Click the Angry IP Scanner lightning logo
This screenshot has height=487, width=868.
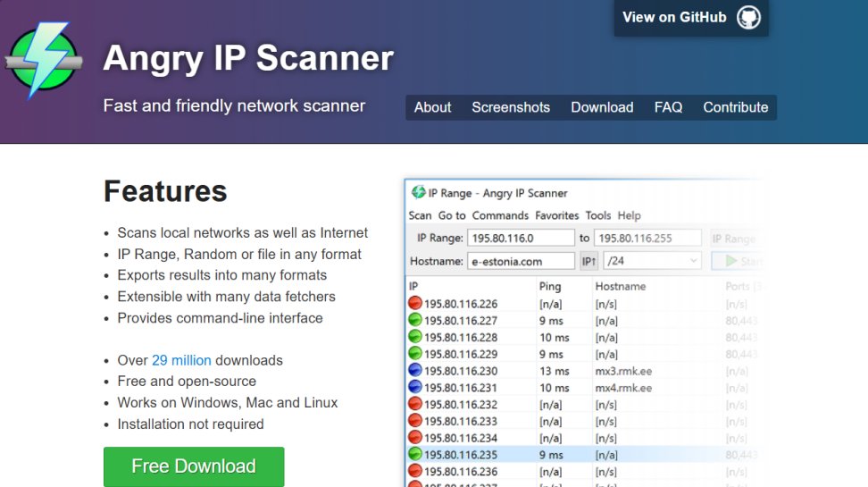pos(45,60)
